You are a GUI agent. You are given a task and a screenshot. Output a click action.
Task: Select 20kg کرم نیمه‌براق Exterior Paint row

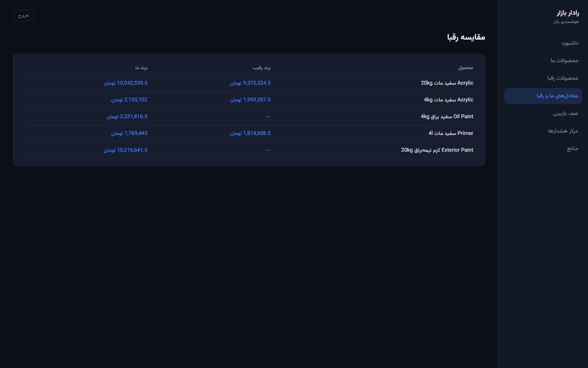249,150
